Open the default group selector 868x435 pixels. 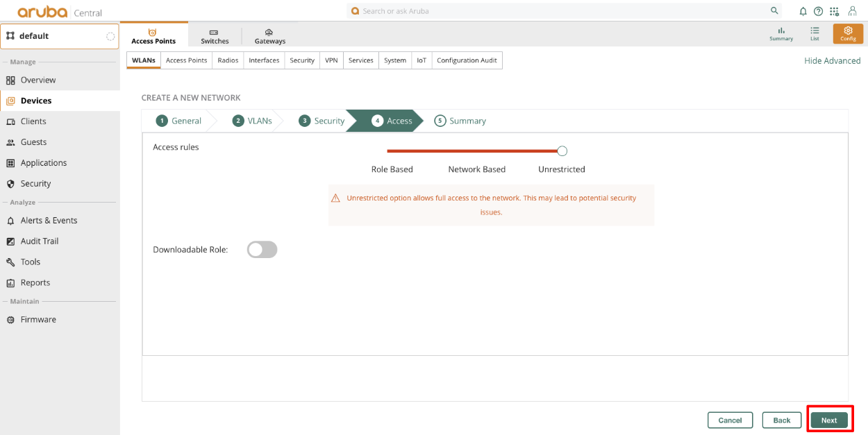(x=60, y=36)
